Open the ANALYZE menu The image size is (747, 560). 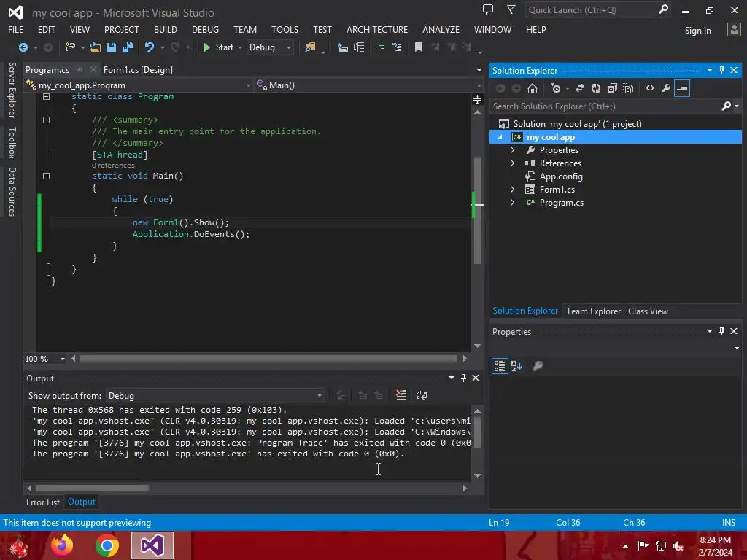[x=441, y=29]
